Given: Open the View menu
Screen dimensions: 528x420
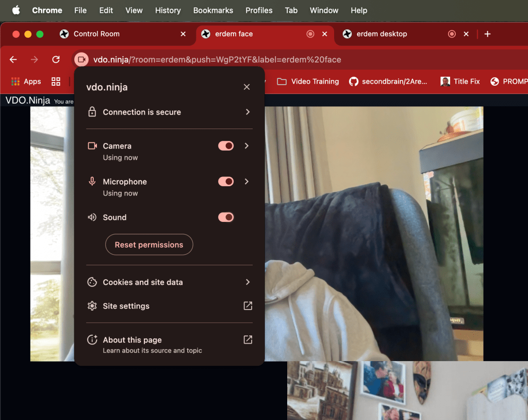Looking at the screenshot, I should coord(134,10).
